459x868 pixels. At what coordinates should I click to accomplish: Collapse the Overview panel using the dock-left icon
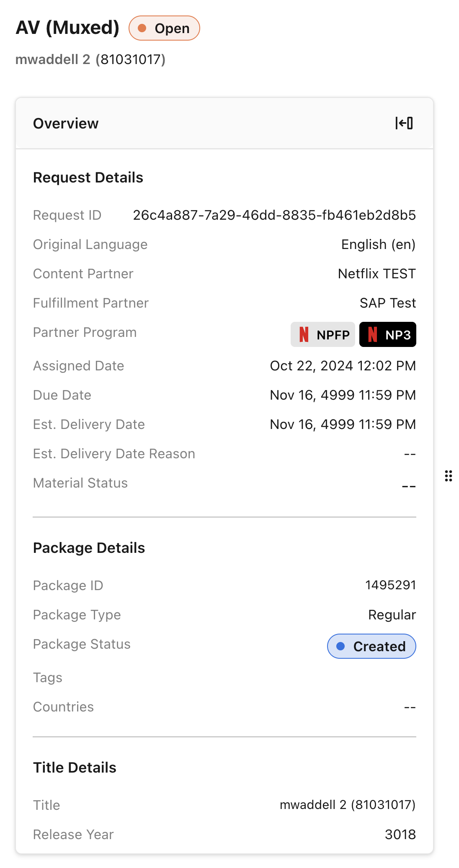pyautogui.click(x=404, y=123)
